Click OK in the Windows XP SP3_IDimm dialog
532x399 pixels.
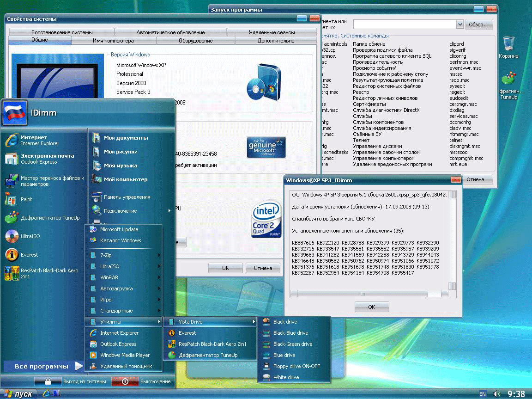click(371, 307)
